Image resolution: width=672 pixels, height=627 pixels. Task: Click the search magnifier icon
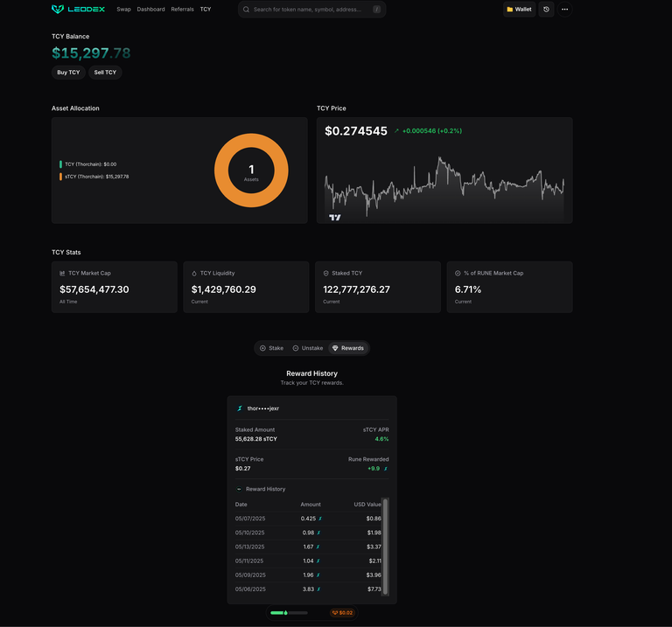coord(247,10)
